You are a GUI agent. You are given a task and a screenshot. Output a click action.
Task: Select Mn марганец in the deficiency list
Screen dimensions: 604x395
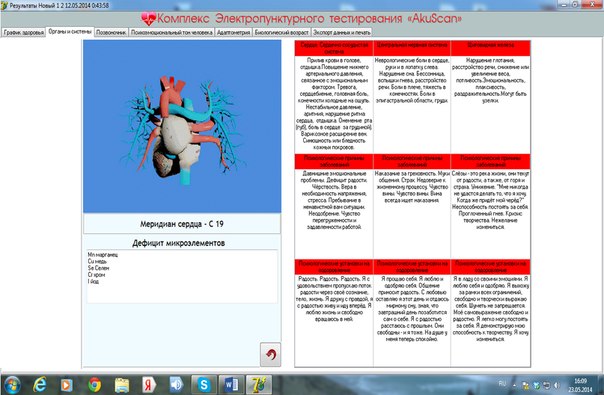(x=103, y=255)
